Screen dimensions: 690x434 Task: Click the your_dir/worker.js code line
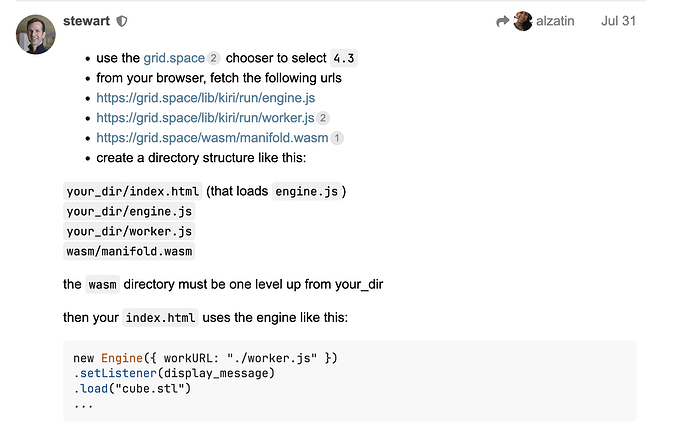tap(129, 231)
